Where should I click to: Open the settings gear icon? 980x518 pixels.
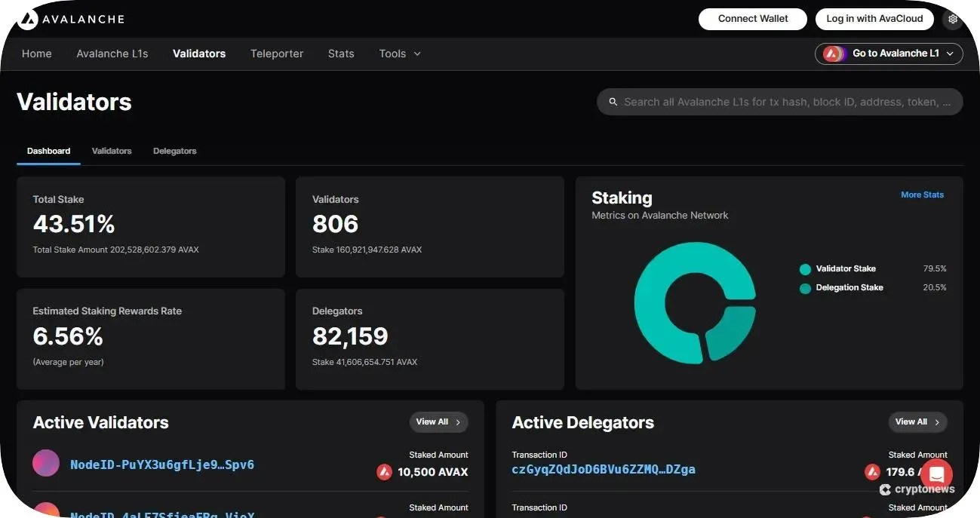(953, 19)
